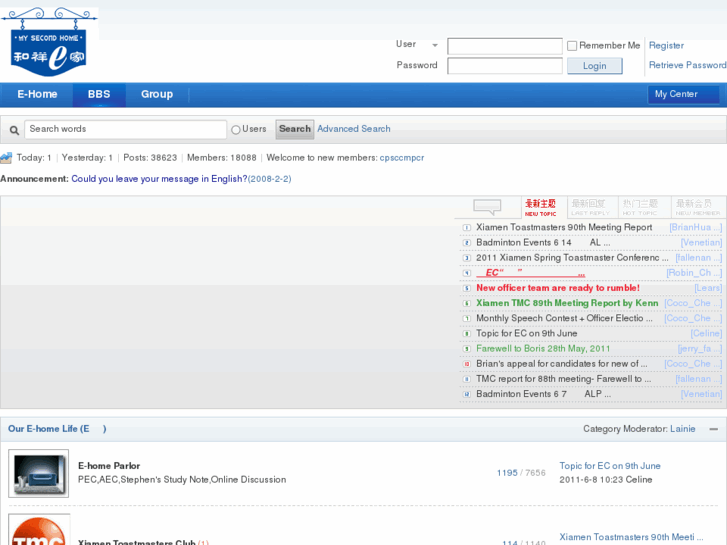
Task: Open the Toastmasters Club TMC logo thumbnail
Action: point(39,529)
